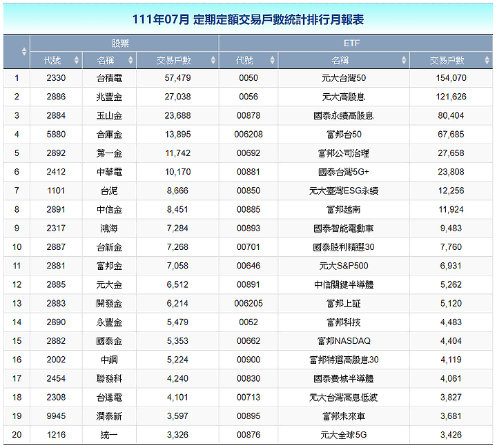The height and width of the screenshot is (448, 497).
Task: Click the 元大台灣高息低波 cell
Action: [344, 398]
